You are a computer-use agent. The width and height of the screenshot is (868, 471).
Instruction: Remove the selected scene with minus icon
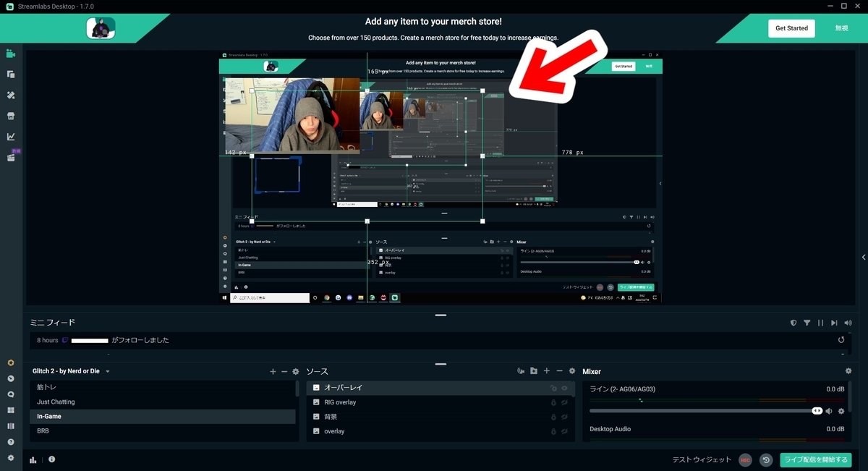click(x=284, y=371)
